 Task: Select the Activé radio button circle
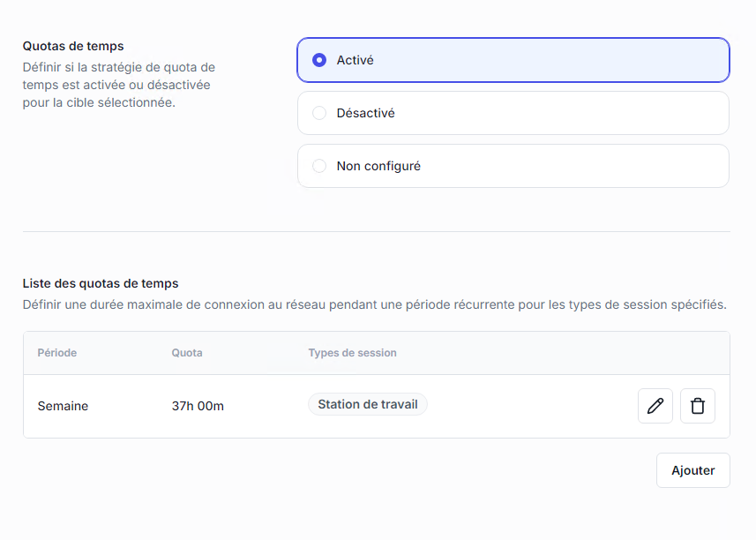[x=319, y=60]
